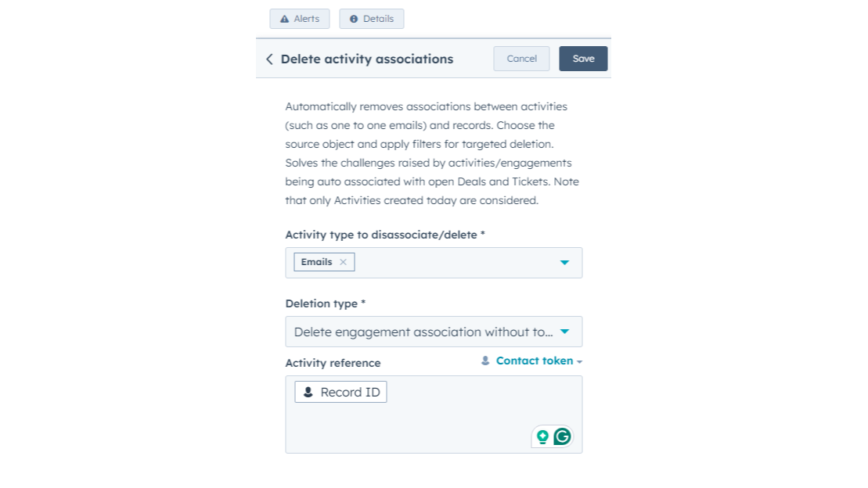
Task: Click the green lightbulb suggestion icon
Action: coord(542,436)
